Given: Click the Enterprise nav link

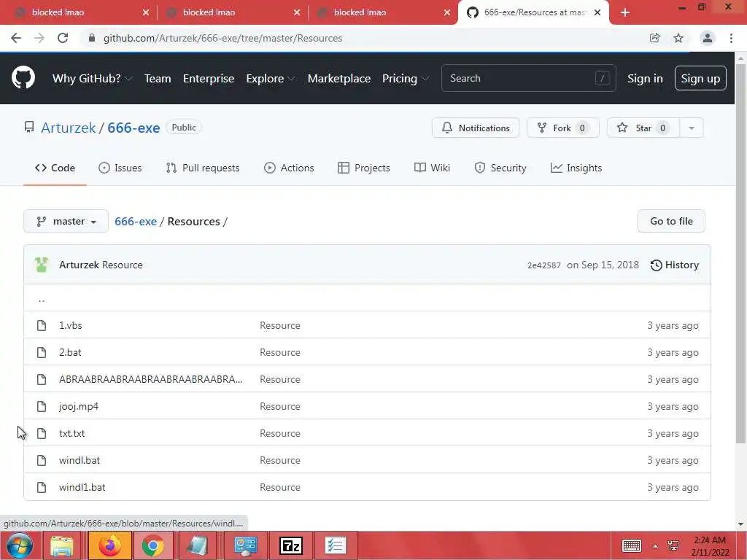Looking at the screenshot, I should (209, 78).
